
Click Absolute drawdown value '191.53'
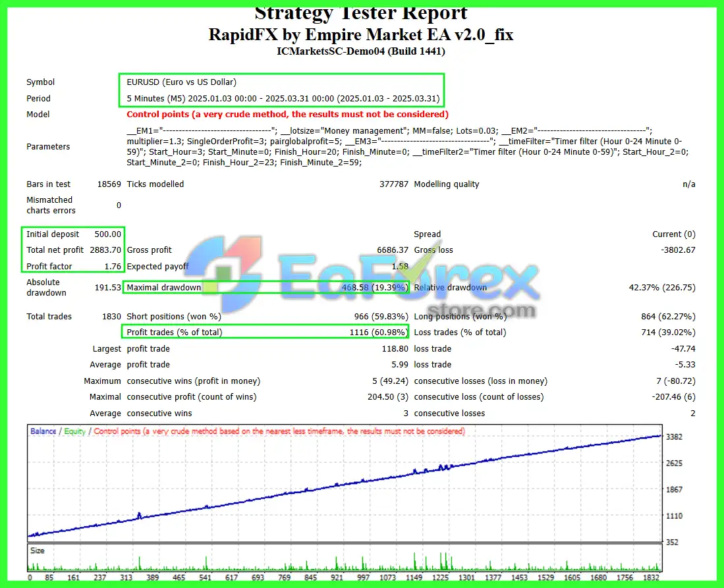tap(107, 288)
